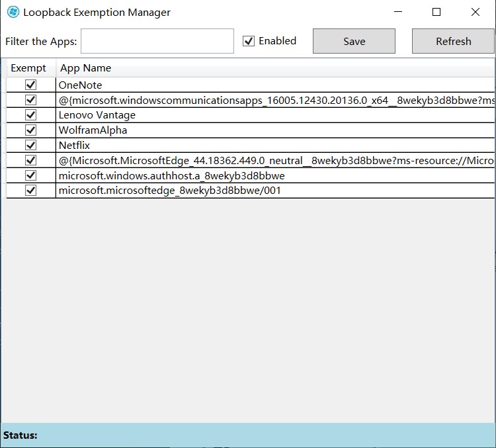Select microsoft.windows.authhost.a_8wekyb3d8bbwe text
Viewport: 496px width, 448px height.
pyautogui.click(x=172, y=176)
